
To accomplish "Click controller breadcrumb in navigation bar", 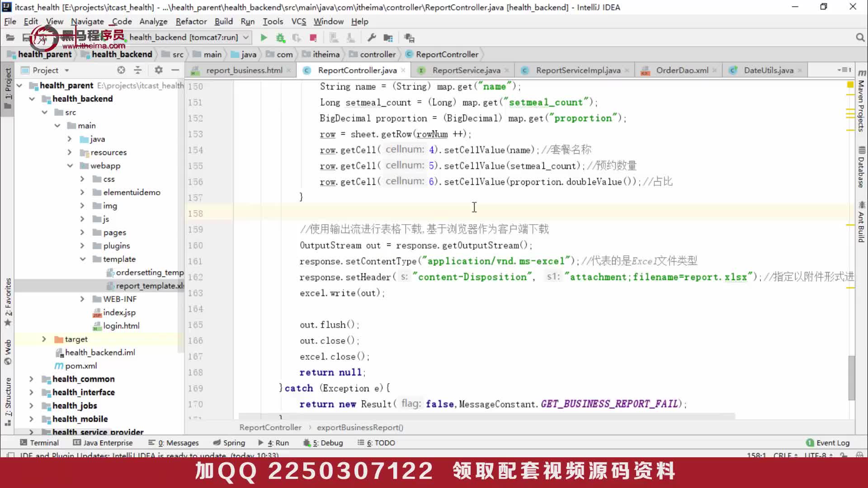I will click(373, 54).
